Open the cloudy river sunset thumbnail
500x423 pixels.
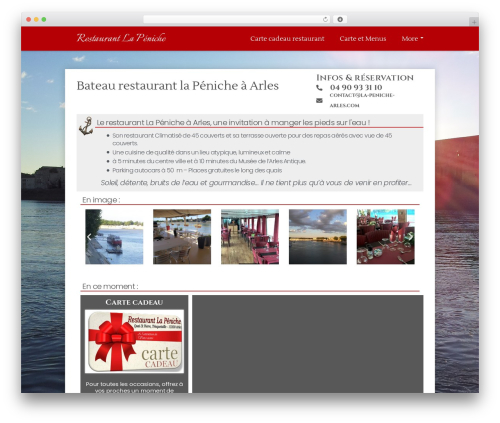[x=318, y=237]
